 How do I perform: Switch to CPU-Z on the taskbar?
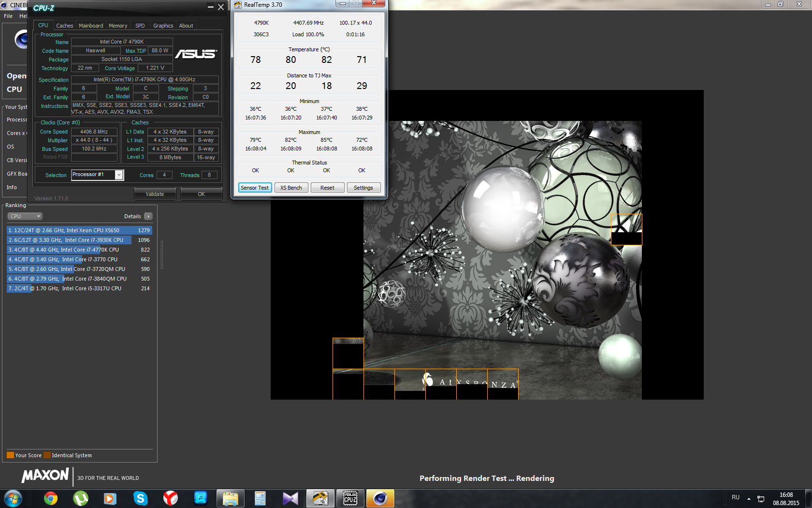point(350,498)
